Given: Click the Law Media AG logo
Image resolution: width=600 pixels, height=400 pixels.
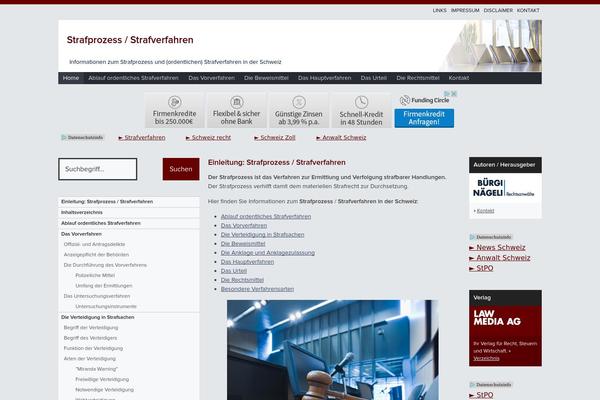Looking at the screenshot, I should point(497,318).
